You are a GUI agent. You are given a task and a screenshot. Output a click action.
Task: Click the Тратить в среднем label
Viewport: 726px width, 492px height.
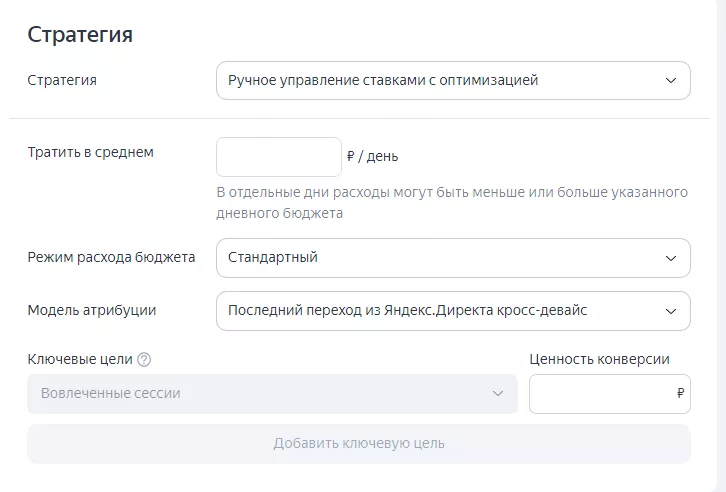tap(91, 152)
